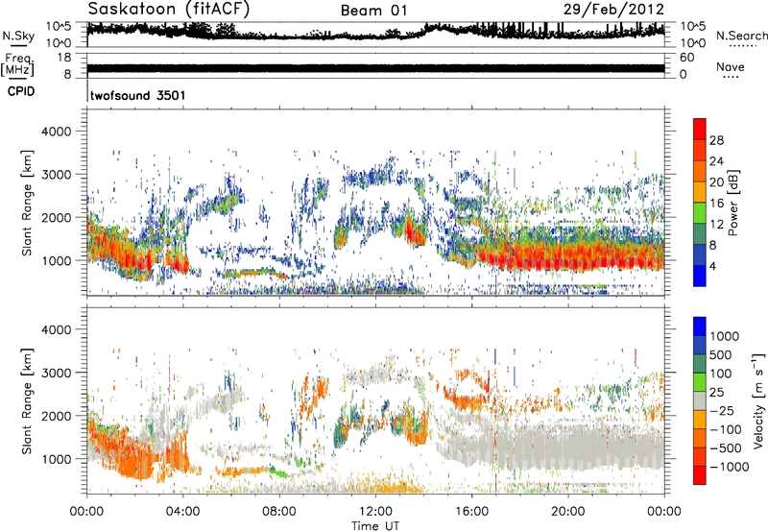The width and height of the screenshot is (768, 532).
Task: Click the "N.Sky" axis label
Action: 18,36
